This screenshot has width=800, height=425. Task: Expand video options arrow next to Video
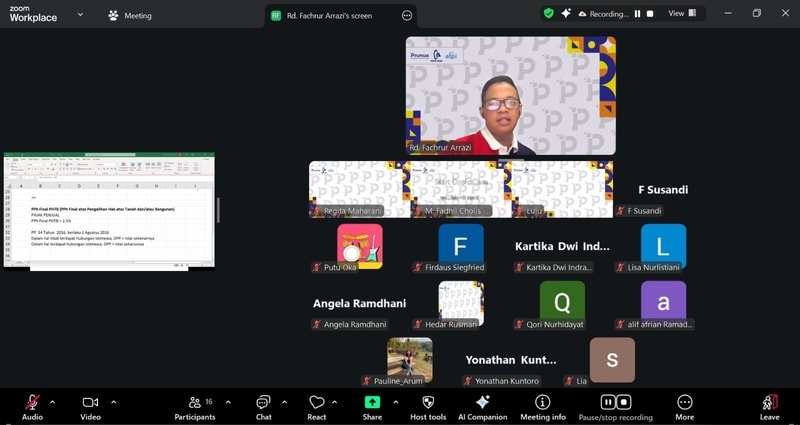pos(113,402)
